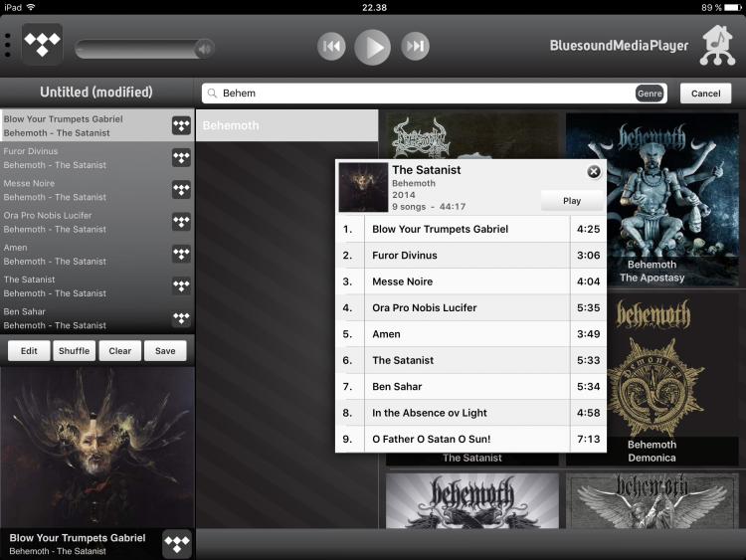Select Ora Pro Nobis Lucifer in the queue
746x560 pixels.
(x=97, y=222)
